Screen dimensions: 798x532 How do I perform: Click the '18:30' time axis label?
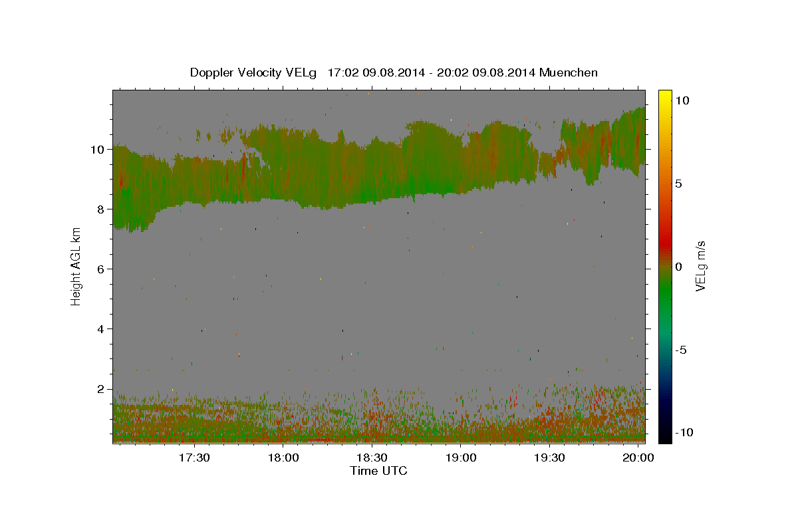click(x=372, y=458)
